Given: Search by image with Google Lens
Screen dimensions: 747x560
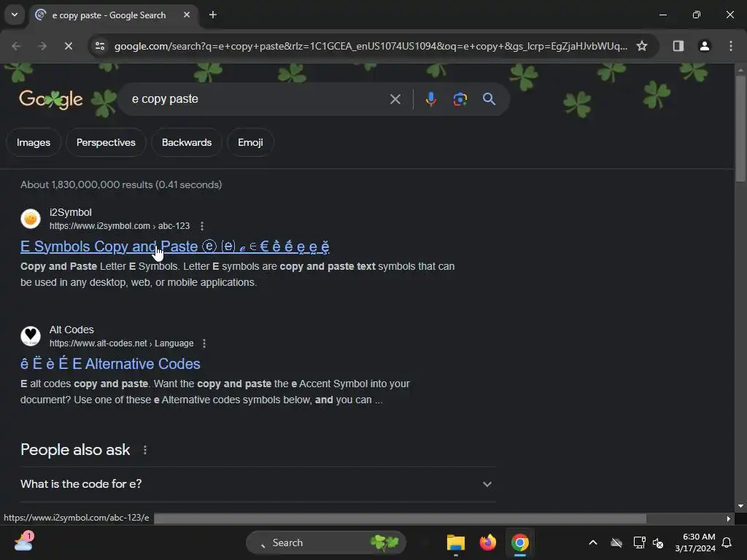Looking at the screenshot, I should [460, 99].
